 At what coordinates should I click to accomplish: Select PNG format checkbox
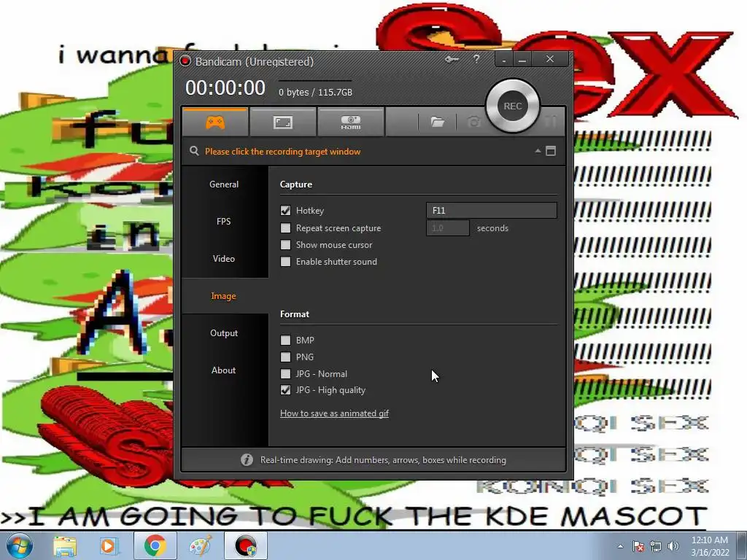[285, 357]
